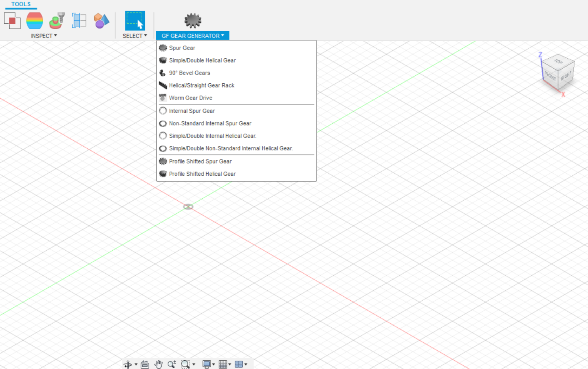Click the Zoom magnifier icon
This screenshot has height=369, width=588.
tap(172, 364)
